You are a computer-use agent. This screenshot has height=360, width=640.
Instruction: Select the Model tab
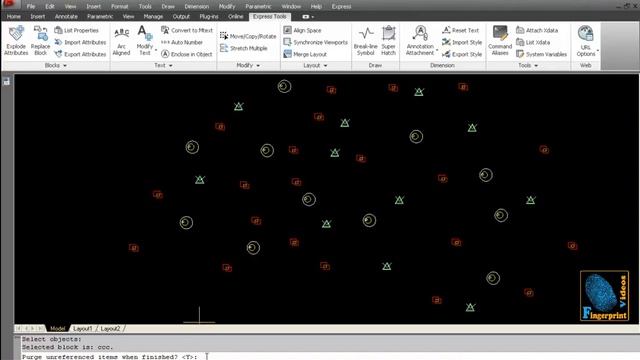tap(57, 329)
